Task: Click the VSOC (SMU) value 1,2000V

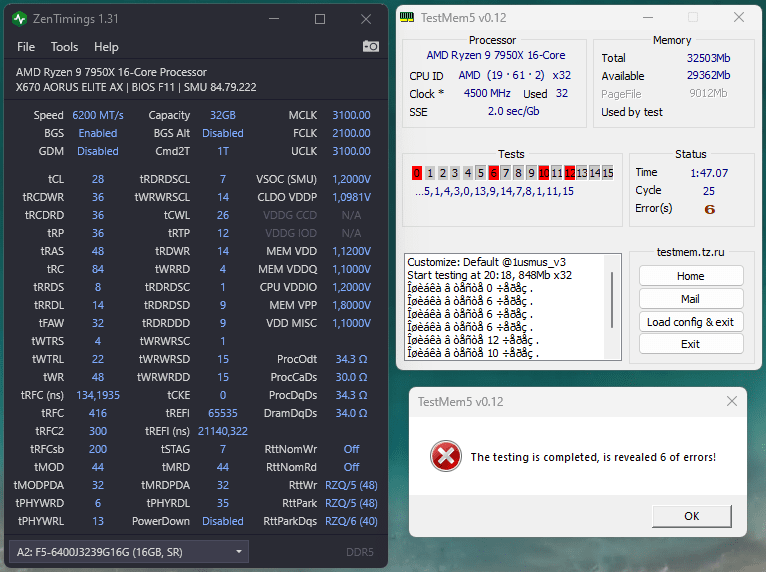Action: tap(351, 179)
